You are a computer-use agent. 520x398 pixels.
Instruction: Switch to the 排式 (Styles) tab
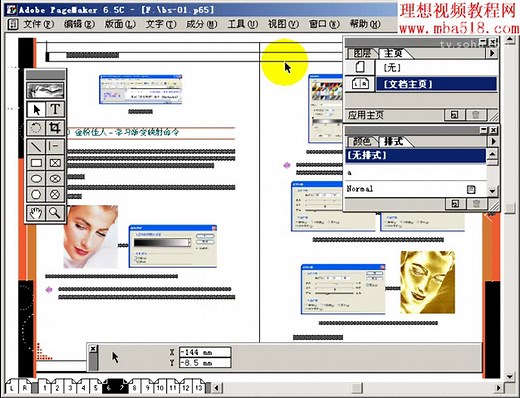point(393,141)
